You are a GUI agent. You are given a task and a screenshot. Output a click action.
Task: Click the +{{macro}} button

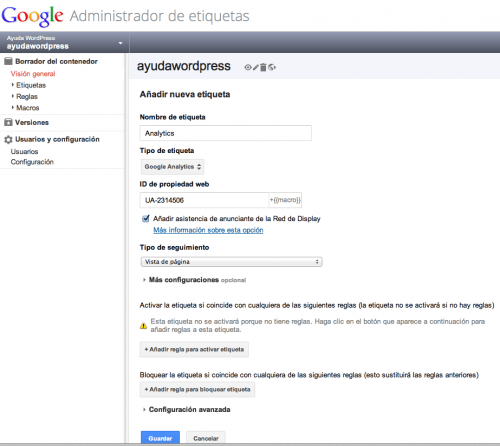[x=285, y=200]
